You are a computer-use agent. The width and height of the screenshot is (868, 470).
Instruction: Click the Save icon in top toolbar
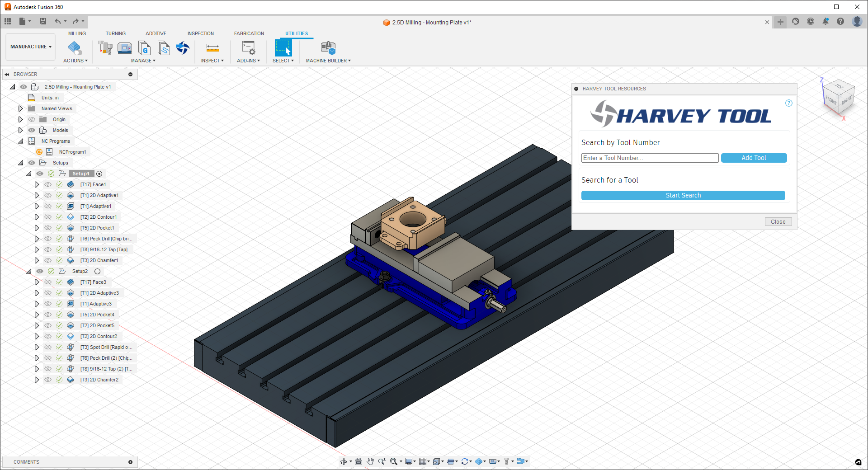(43, 21)
